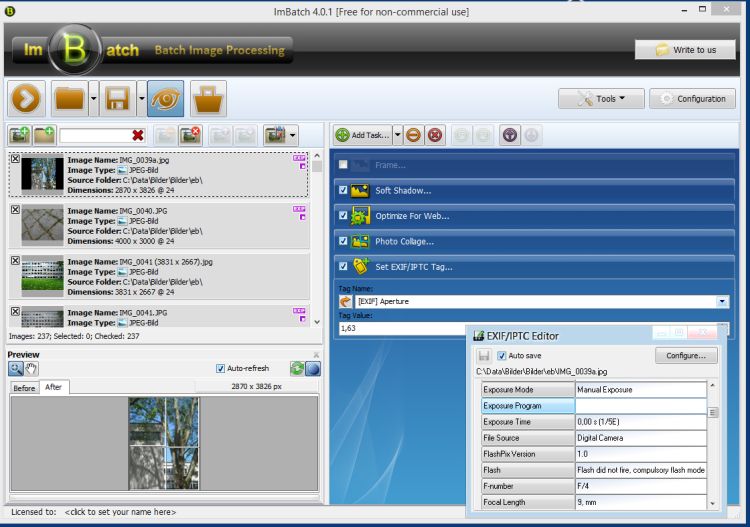Expand the arrow next to the list view icon

292,135
